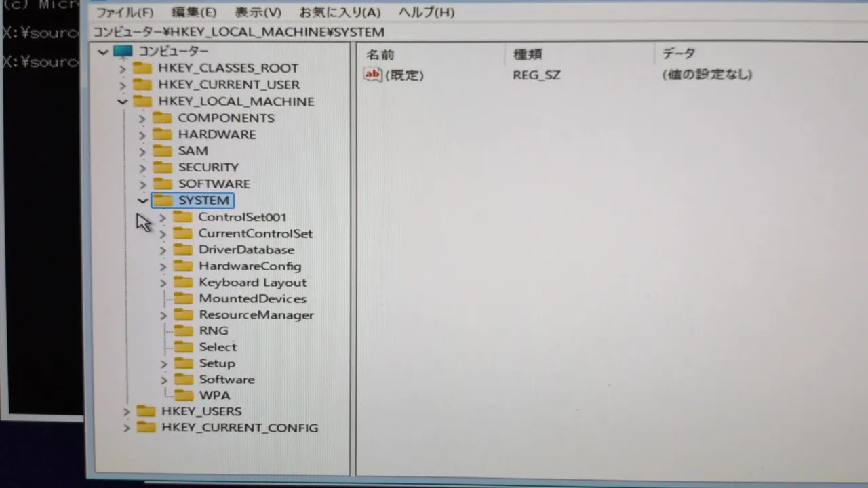Expand HKEY_USERS chevron
This screenshot has height=488, width=868.
(126, 411)
